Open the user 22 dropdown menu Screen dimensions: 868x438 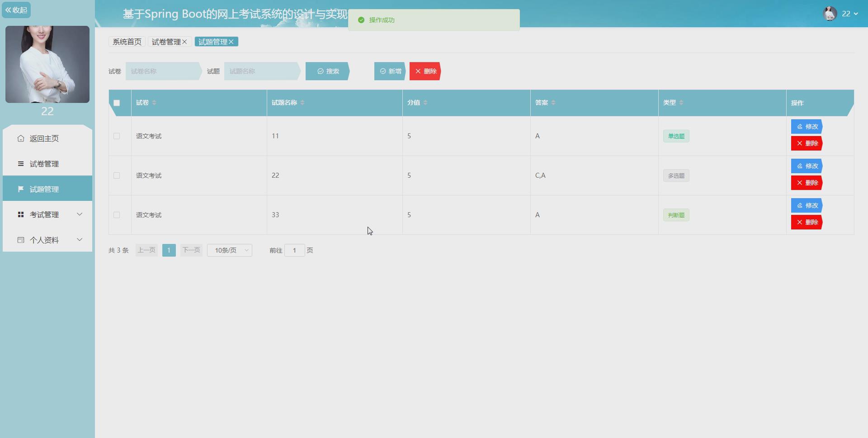pos(850,14)
